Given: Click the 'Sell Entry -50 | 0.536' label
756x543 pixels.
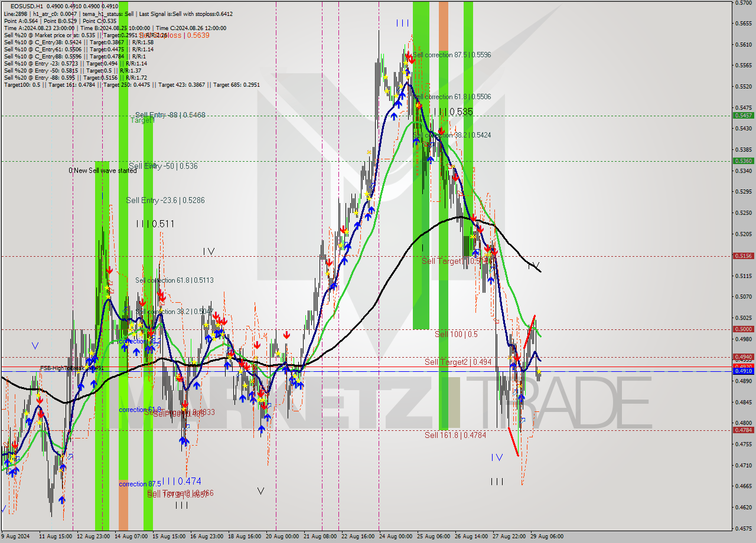Looking at the screenshot, I should click(x=163, y=166).
